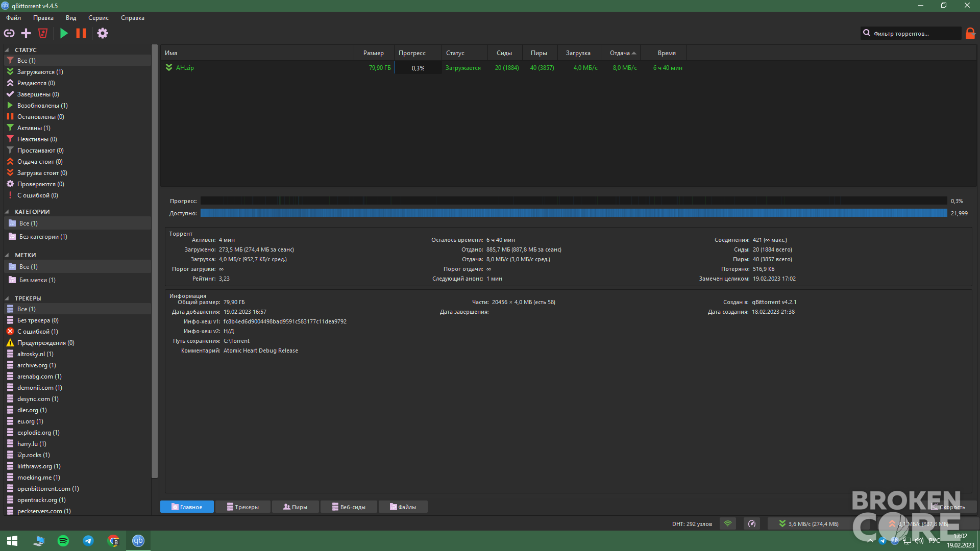Click the connection status wifi icon
Viewport: 980px width, 551px height.
728,523
